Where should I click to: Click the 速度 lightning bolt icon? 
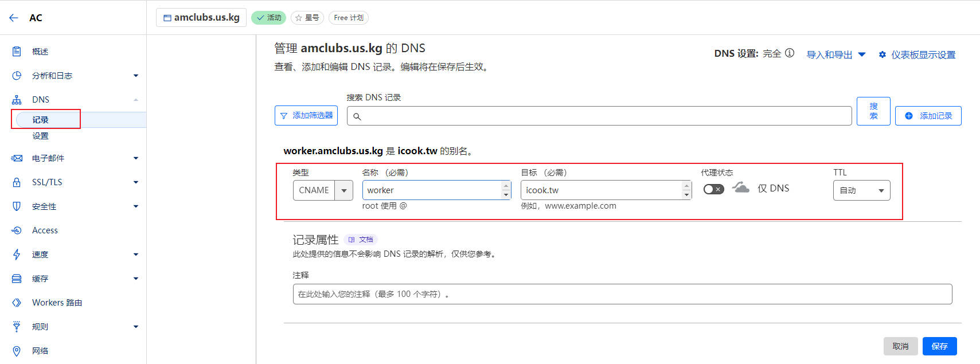click(17, 255)
